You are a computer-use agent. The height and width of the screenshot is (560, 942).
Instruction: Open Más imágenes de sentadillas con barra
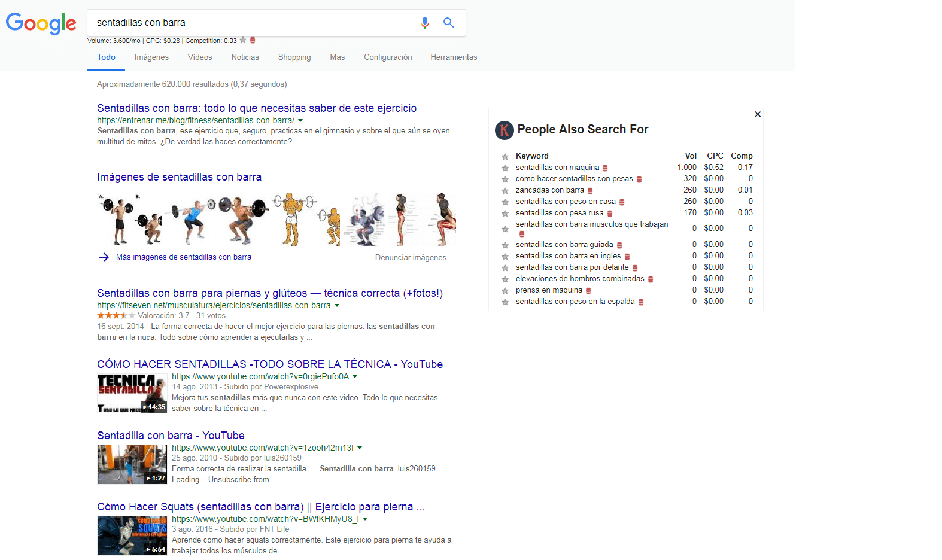coord(184,257)
